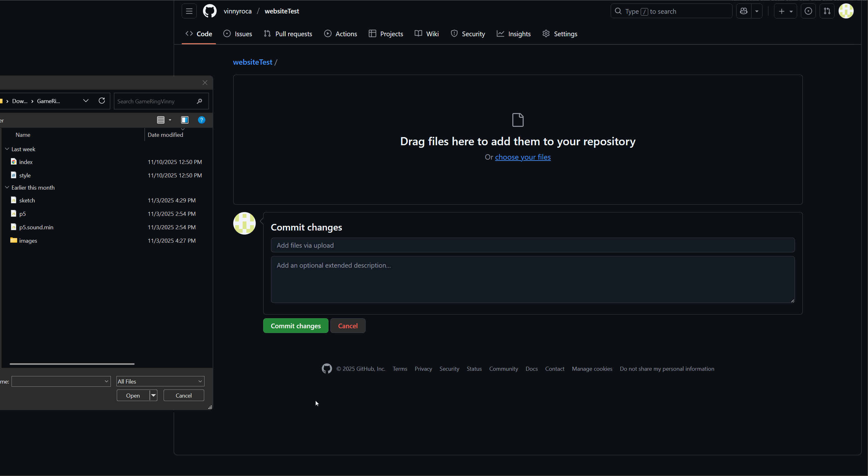Collapse the 'Earlier this month' group

coord(7,187)
